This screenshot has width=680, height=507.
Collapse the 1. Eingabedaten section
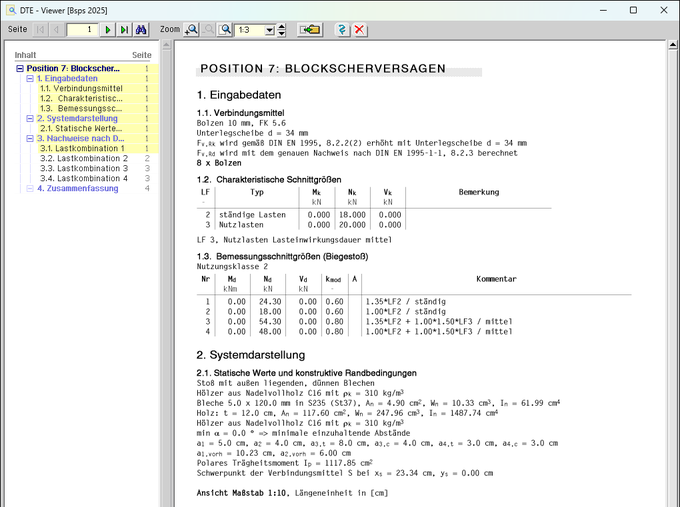pos(30,79)
